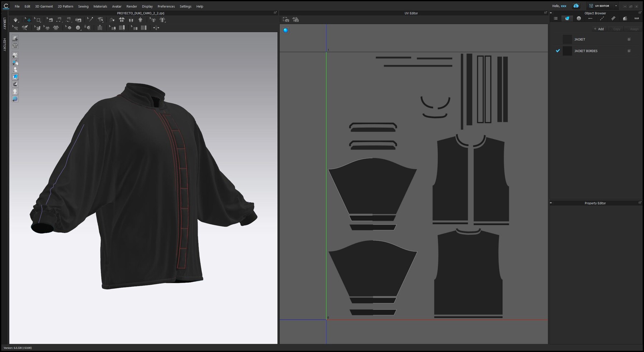Open the Zipper tool
644x352 pixels.
pyautogui.click(x=100, y=28)
